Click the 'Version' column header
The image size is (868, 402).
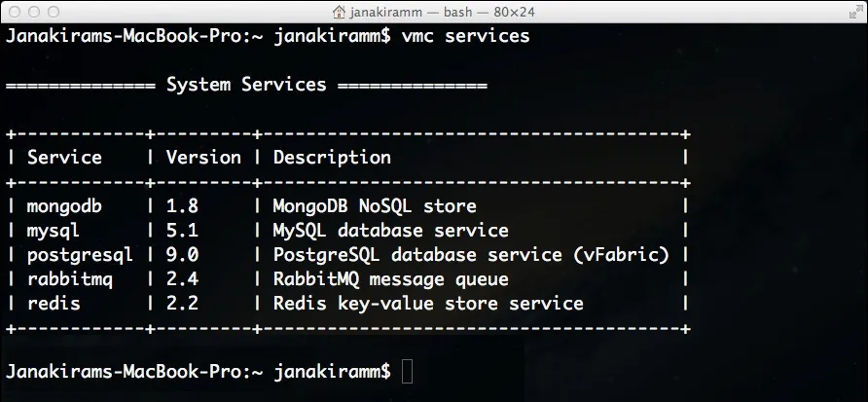[203, 158]
